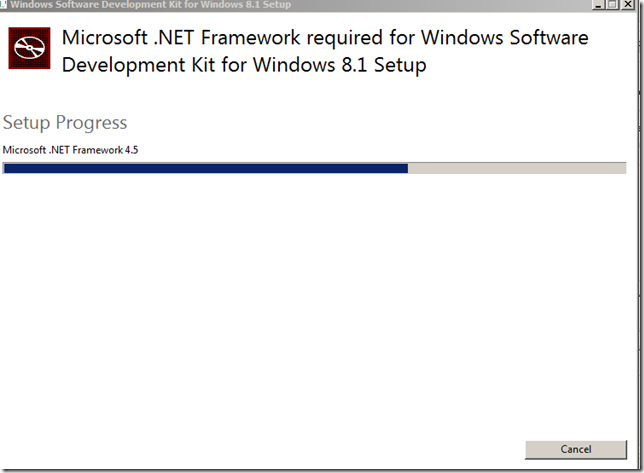The image size is (644, 473).
Task: Click the far right end of progress bar
Action: point(623,168)
